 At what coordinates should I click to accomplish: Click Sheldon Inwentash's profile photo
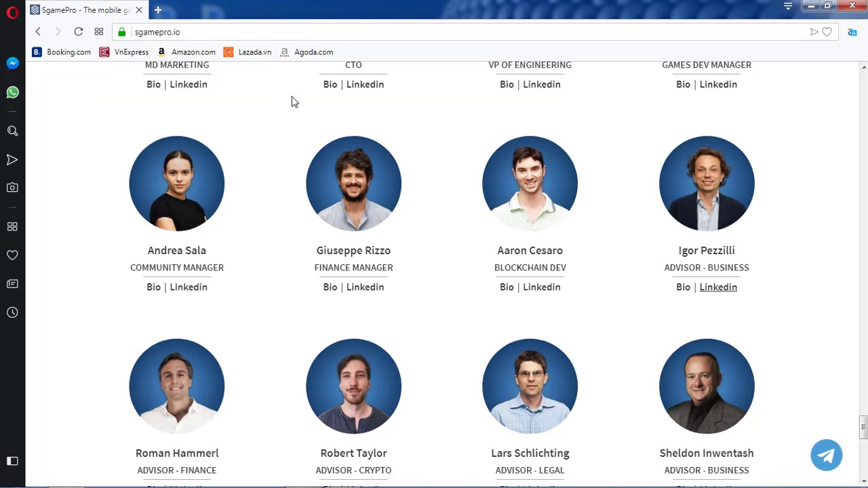point(707,386)
